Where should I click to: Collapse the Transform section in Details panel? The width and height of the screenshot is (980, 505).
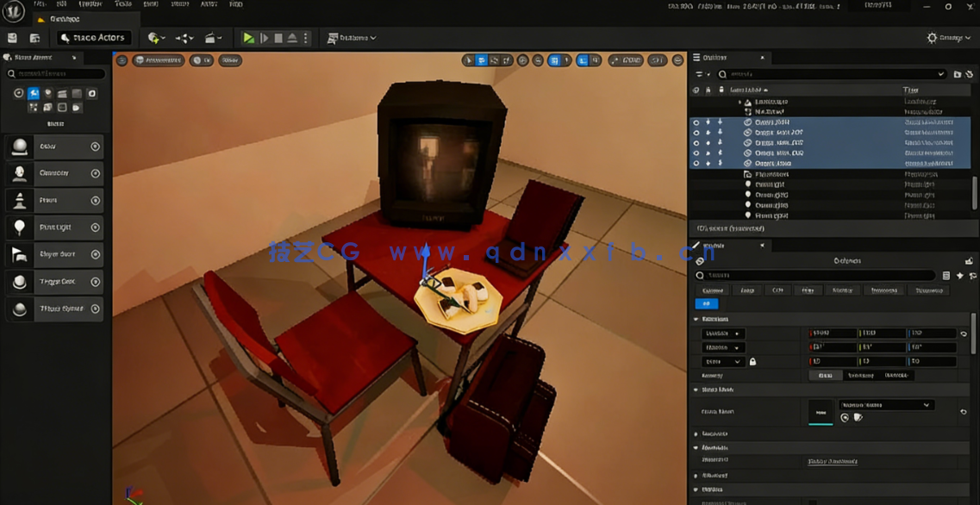[696, 319]
